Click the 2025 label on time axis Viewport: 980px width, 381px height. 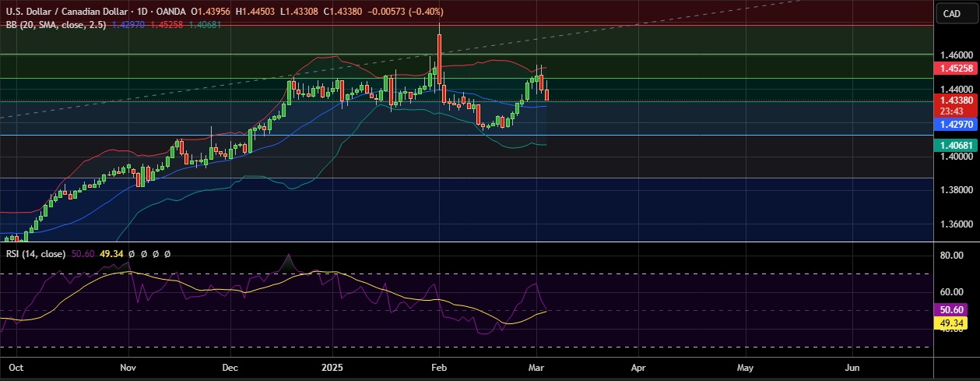tap(332, 366)
